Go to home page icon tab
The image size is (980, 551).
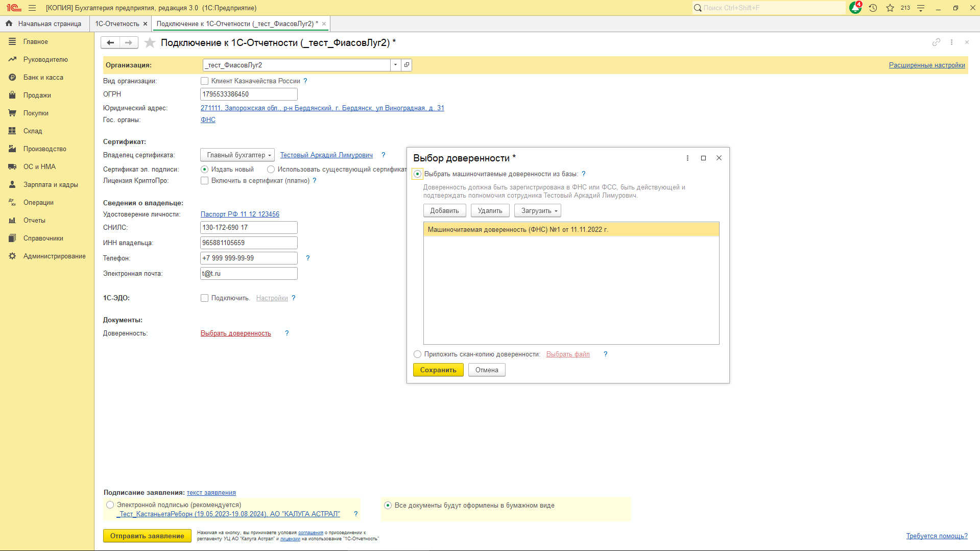(x=9, y=23)
